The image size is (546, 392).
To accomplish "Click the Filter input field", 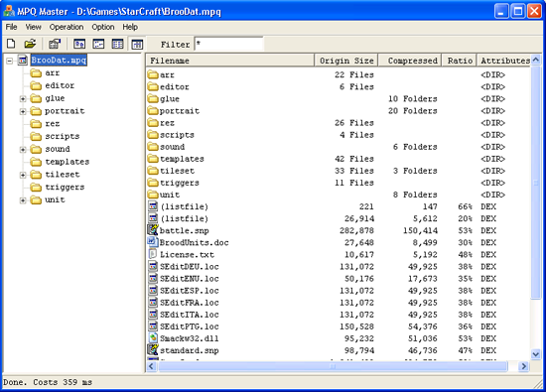I will click(x=228, y=44).
